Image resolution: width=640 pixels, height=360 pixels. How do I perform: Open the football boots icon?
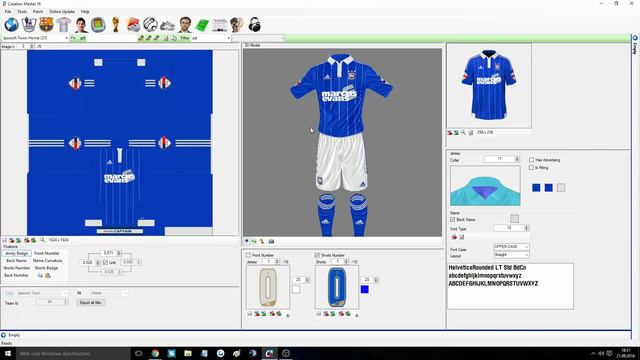pyautogui.click(x=167, y=26)
